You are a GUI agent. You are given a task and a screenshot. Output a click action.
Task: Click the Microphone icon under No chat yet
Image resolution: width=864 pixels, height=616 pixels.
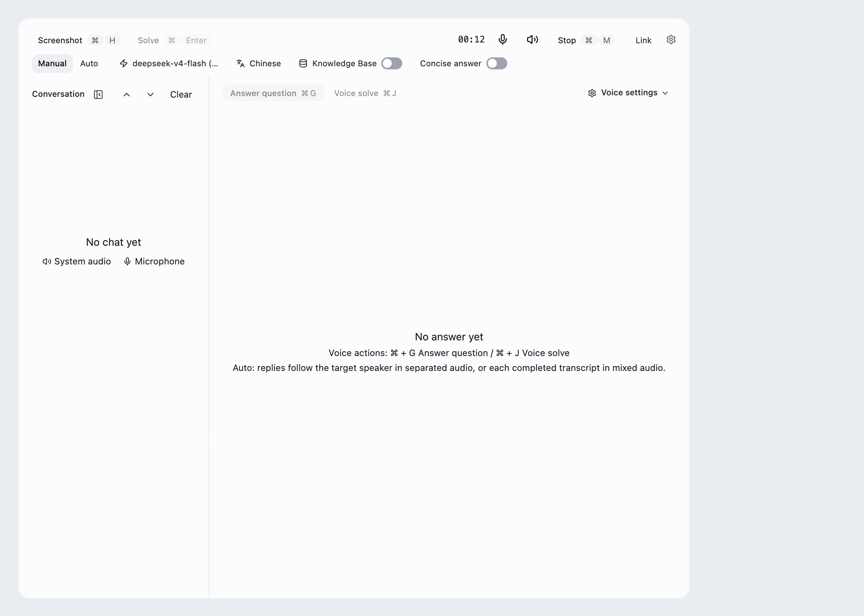pos(127,261)
